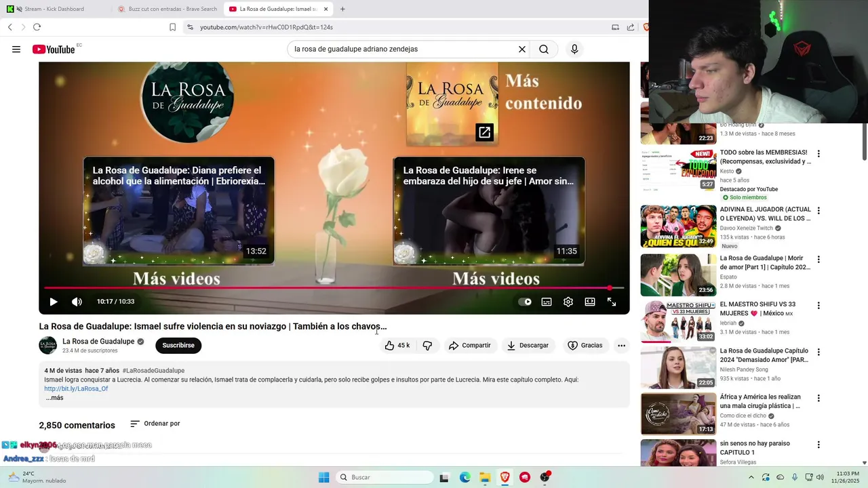The height and width of the screenshot is (488, 868).
Task: Click the Compartir share button
Action: click(469, 346)
